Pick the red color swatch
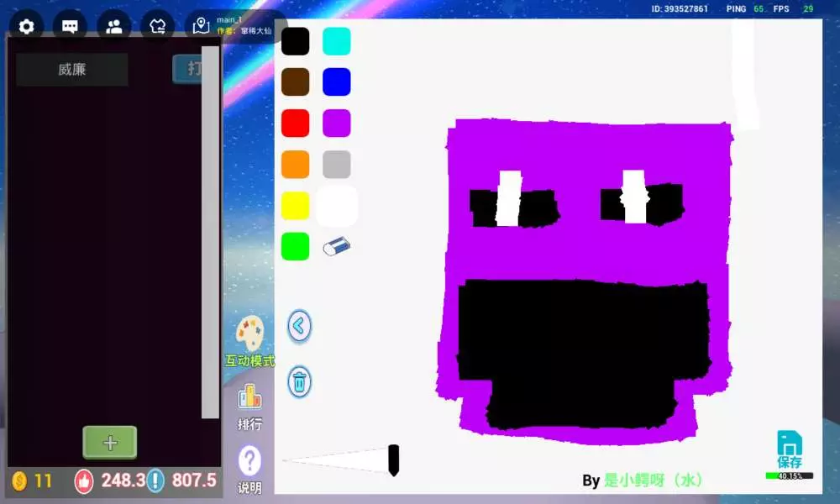The height and width of the screenshot is (504, 840). coord(295,123)
